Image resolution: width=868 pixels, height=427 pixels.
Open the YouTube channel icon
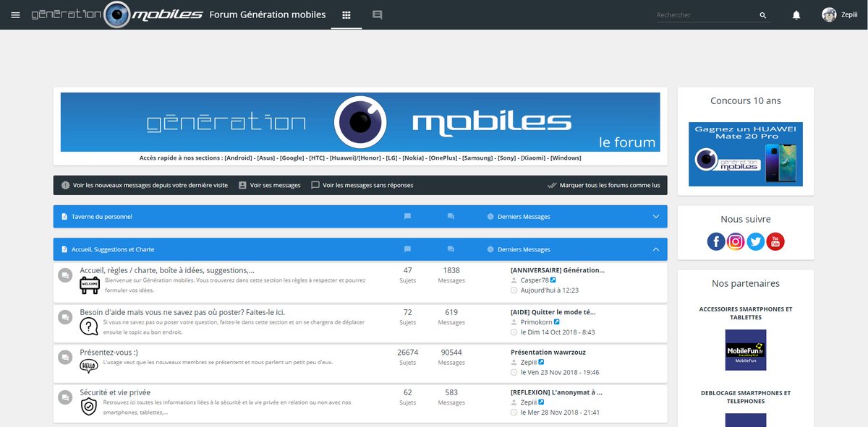(x=775, y=241)
